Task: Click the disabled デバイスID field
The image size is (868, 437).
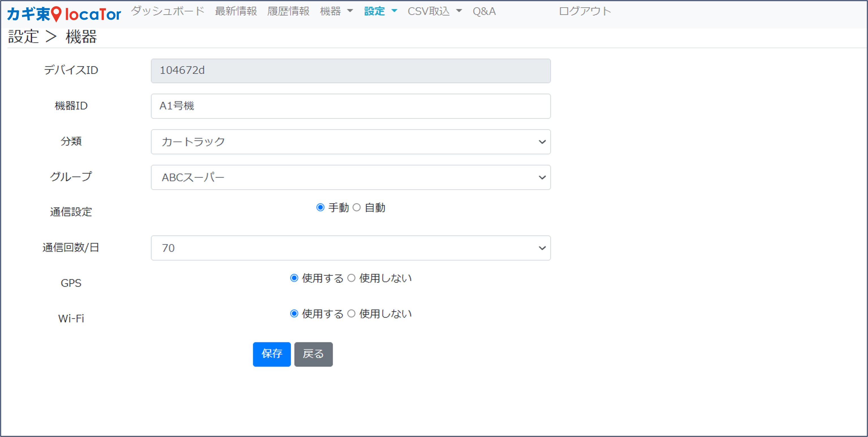Action: [351, 71]
